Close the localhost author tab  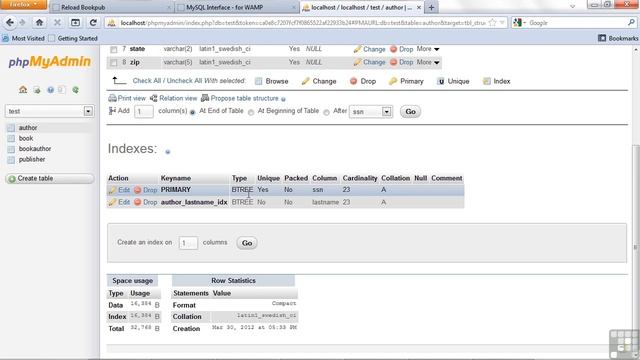coord(419,7)
